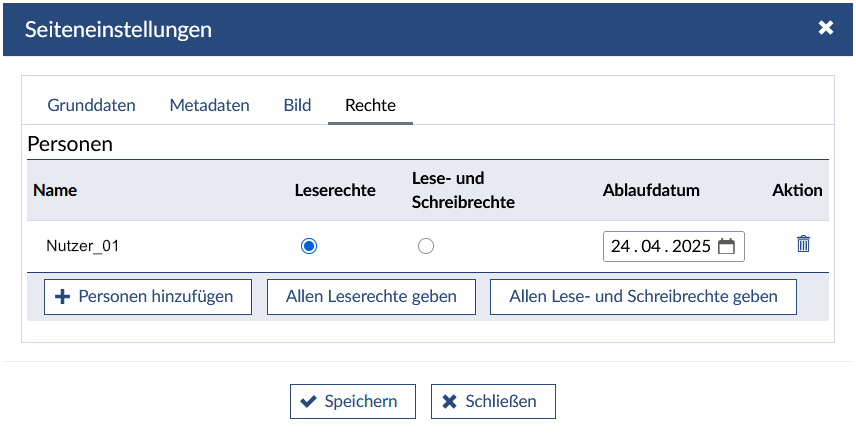856x445 pixels.
Task: Go to the Bild tab
Action: click(297, 105)
